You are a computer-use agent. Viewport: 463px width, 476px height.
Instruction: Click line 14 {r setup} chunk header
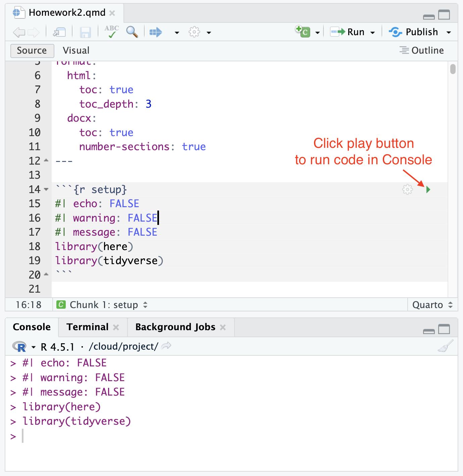tap(91, 190)
